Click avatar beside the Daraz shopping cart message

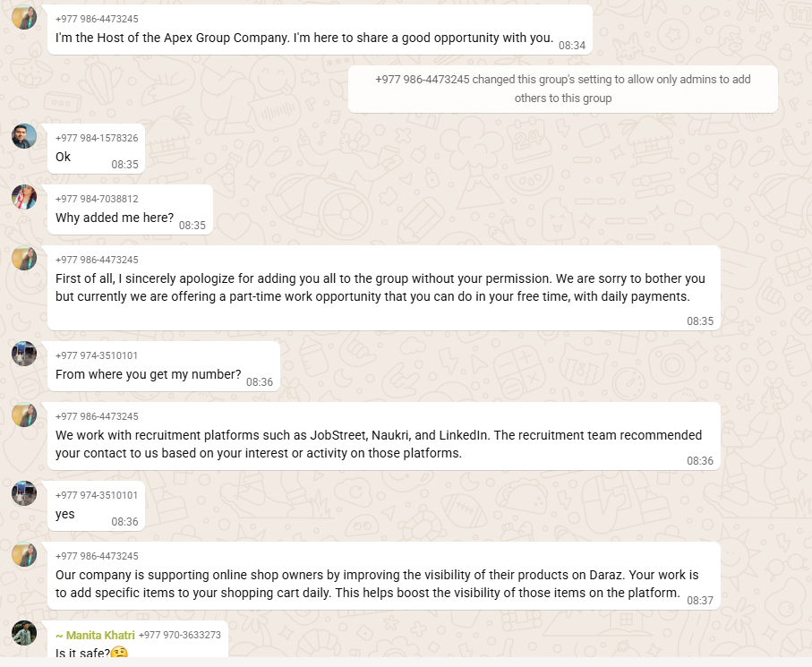(24, 554)
